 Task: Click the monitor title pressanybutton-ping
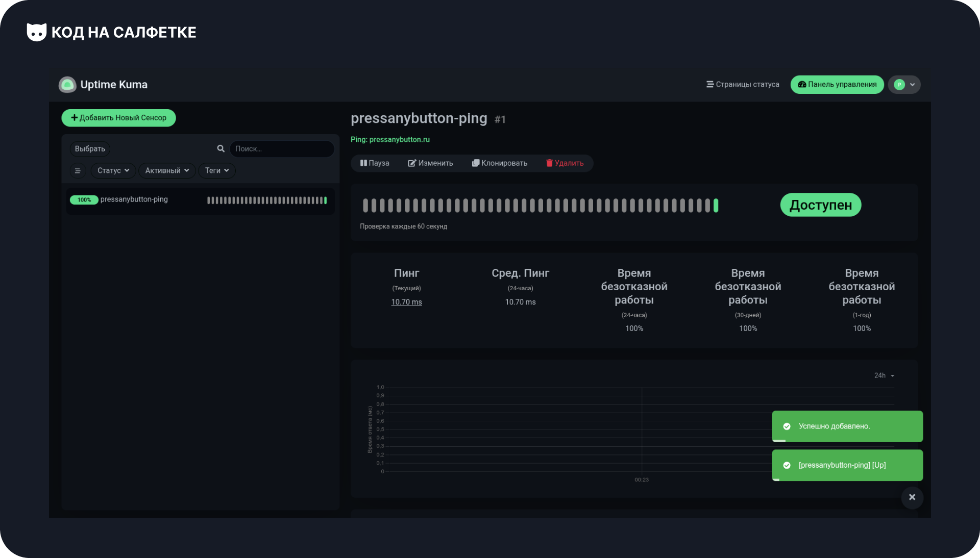pos(419,118)
